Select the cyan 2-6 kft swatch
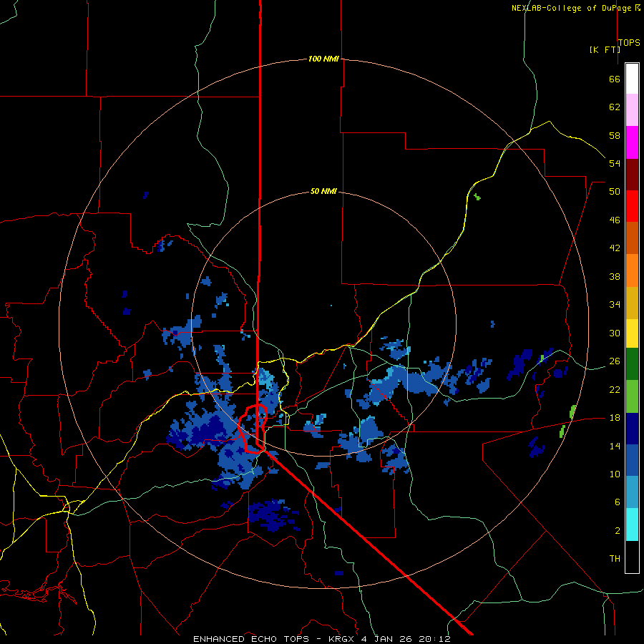Viewport: 644px width, 644px height. (x=632, y=525)
